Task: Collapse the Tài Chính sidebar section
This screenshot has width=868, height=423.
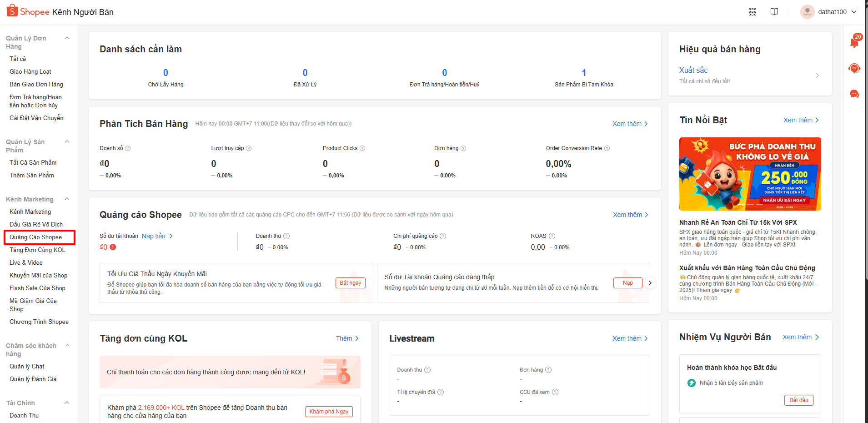Action: pyautogui.click(x=67, y=403)
